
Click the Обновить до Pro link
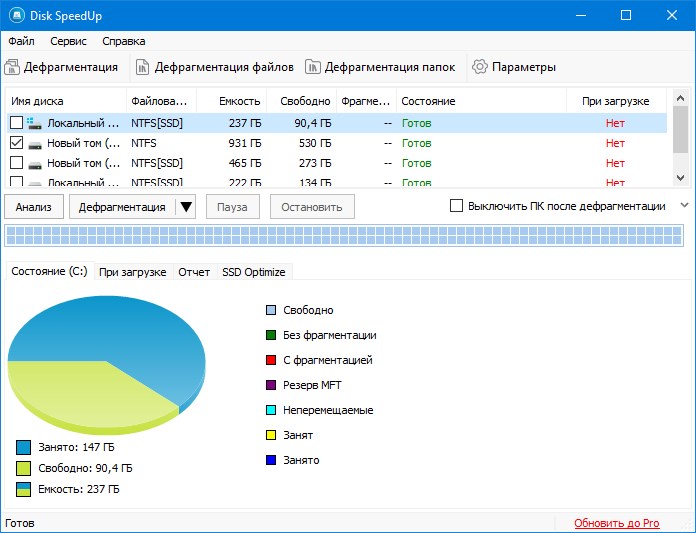pos(617,523)
